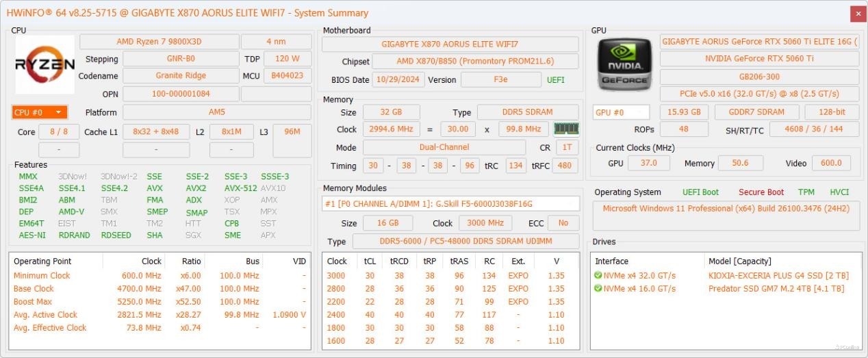Click the AMD Ryzen logo image
The height and width of the screenshot is (358, 868).
44,65
